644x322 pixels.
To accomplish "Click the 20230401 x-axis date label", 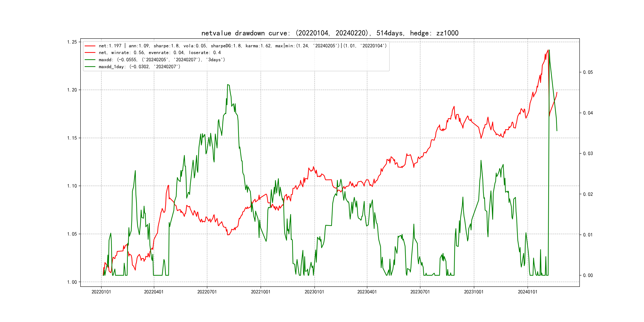I will pos(367,292).
